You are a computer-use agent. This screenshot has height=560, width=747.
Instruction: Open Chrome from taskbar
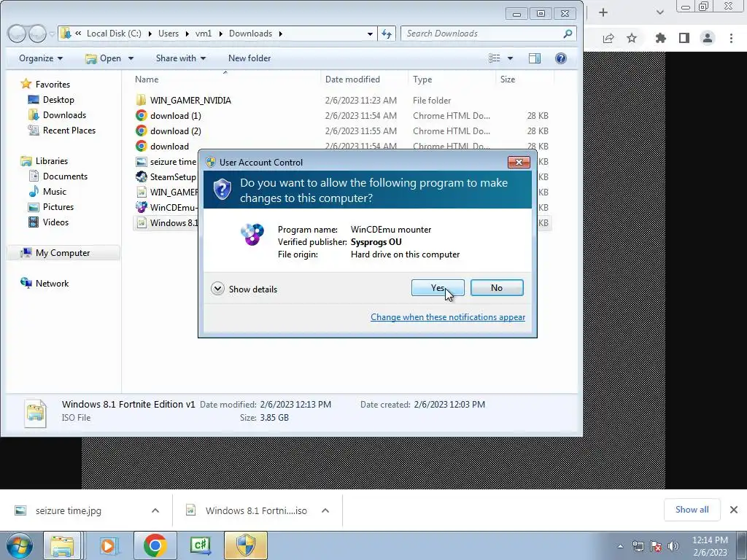click(x=155, y=545)
